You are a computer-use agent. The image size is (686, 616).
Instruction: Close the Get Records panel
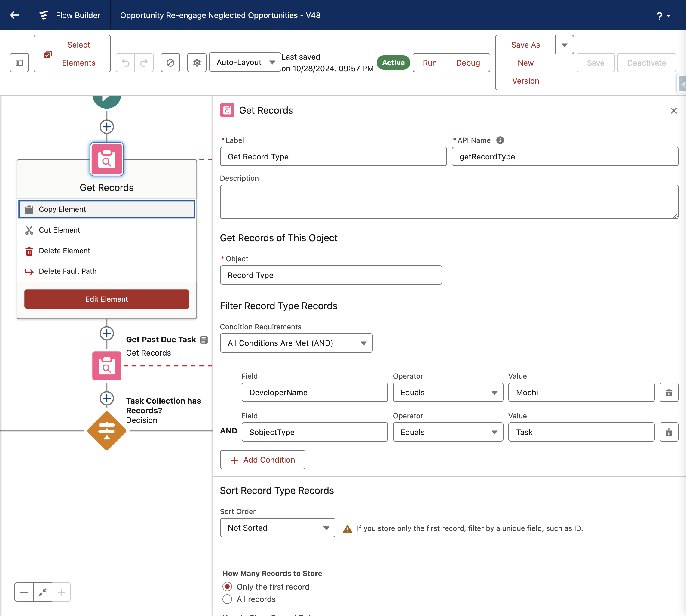[674, 111]
